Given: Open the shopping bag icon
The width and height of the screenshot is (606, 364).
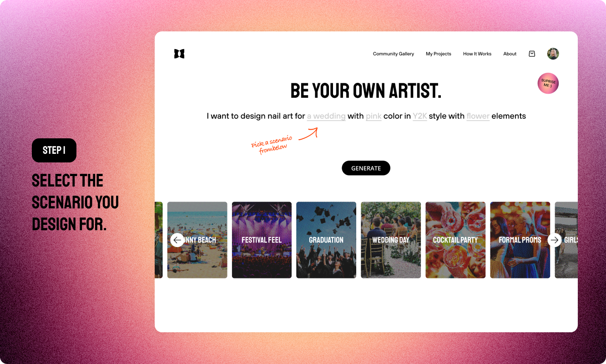Looking at the screenshot, I should pyautogui.click(x=532, y=54).
